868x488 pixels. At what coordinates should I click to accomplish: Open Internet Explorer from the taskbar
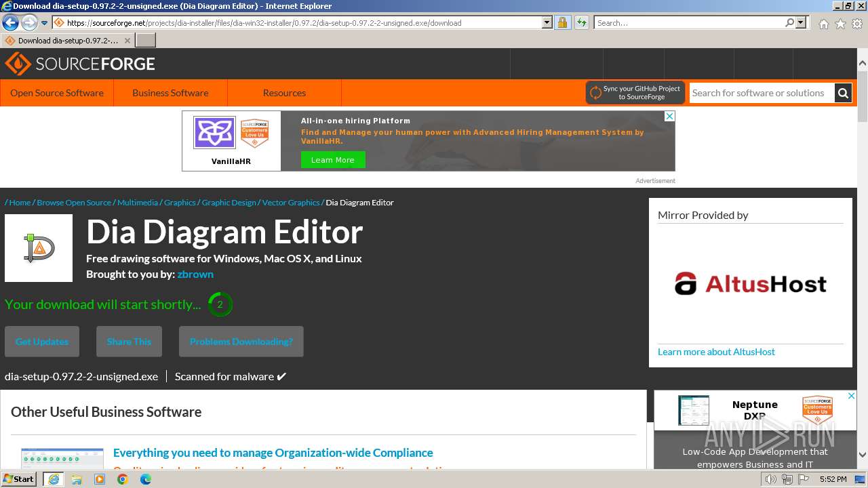pyautogui.click(x=53, y=479)
